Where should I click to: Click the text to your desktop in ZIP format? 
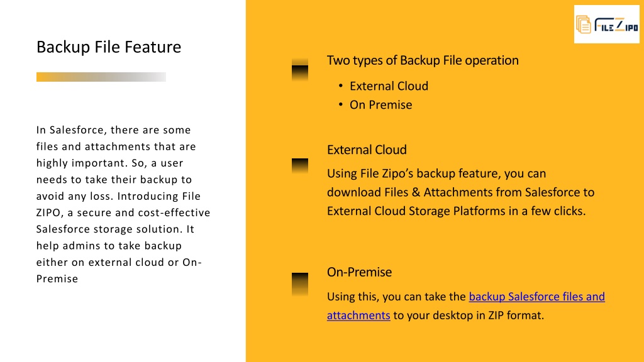469,315
